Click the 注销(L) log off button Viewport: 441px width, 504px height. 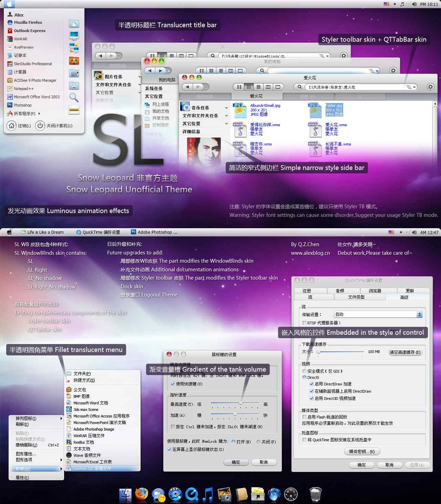tap(20, 125)
